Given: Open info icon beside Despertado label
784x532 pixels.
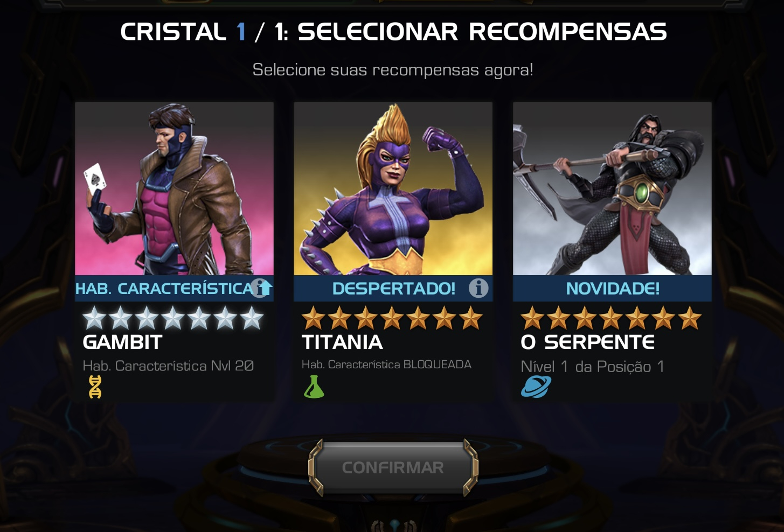Looking at the screenshot, I should 478,288.
